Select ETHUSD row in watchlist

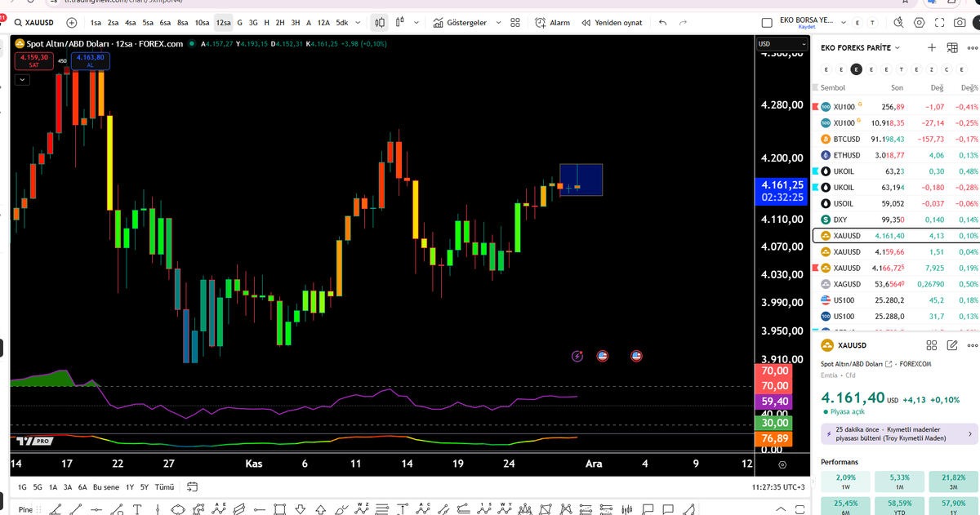(896, 155)
